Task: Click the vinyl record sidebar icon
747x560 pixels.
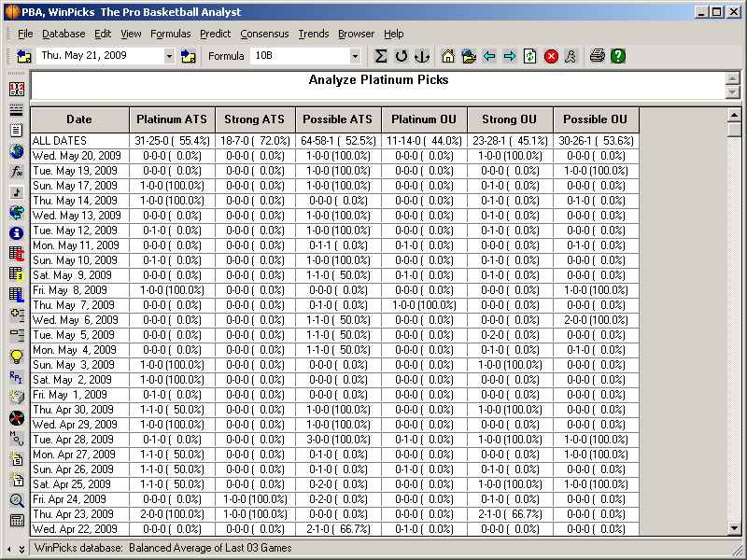Action: (x=17, y=418)
